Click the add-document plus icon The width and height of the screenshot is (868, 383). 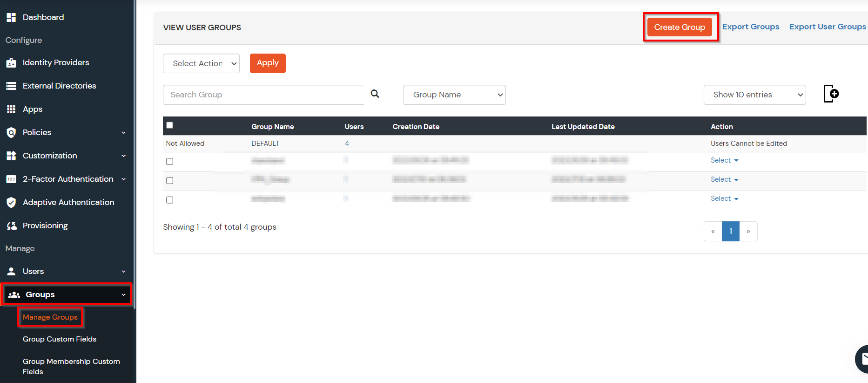[831, 94]
